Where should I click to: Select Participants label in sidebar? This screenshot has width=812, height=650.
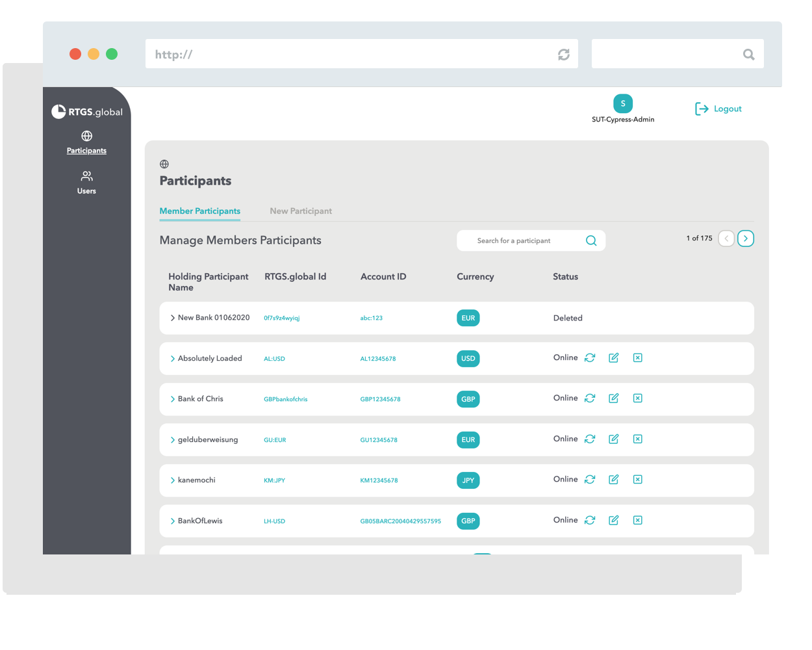pyautogui.click(x=86, y=151)
